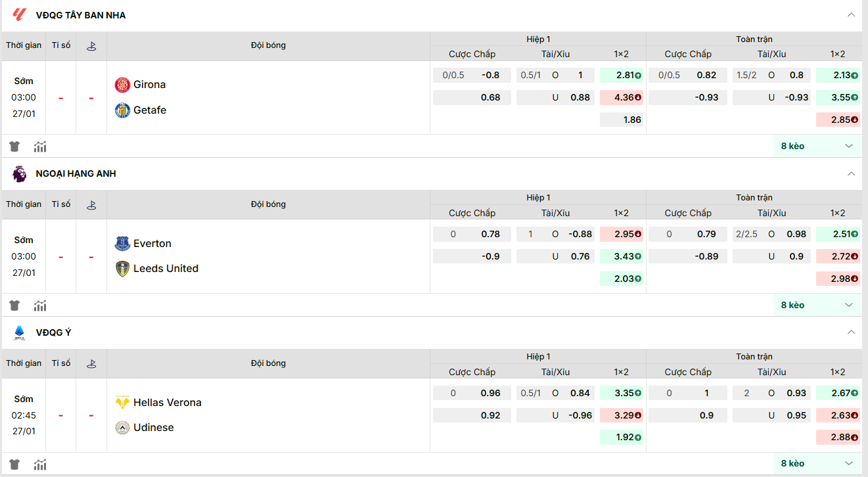The width and height of the screenshot is (868, 477).
Task: Click the jersey icon under Hellas Verona match
Action: coord(14,465)
